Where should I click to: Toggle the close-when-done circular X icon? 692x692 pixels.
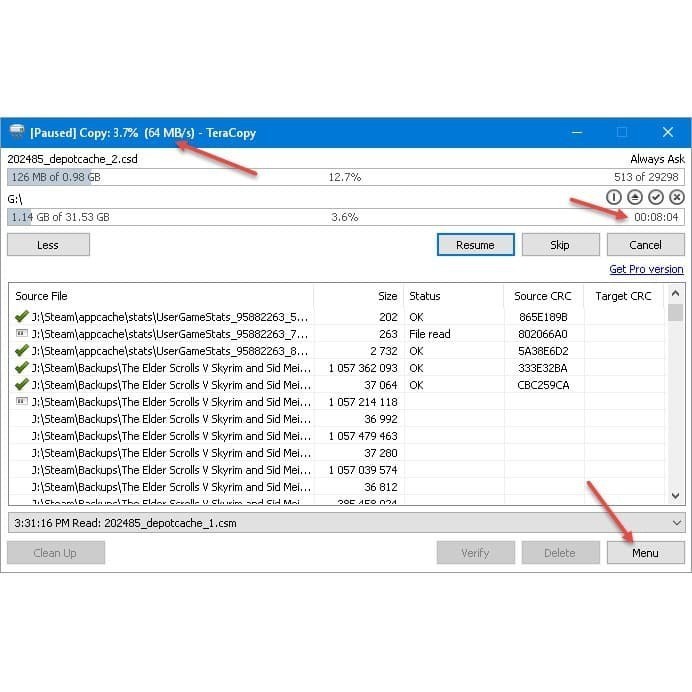(x=677, y=197)
